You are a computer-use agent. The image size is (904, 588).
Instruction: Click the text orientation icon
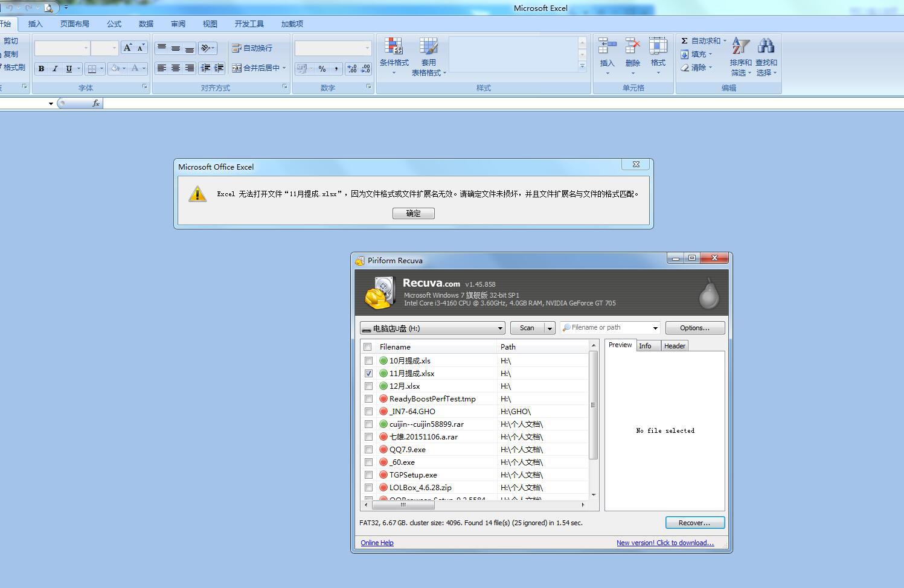tap(206, 48)
